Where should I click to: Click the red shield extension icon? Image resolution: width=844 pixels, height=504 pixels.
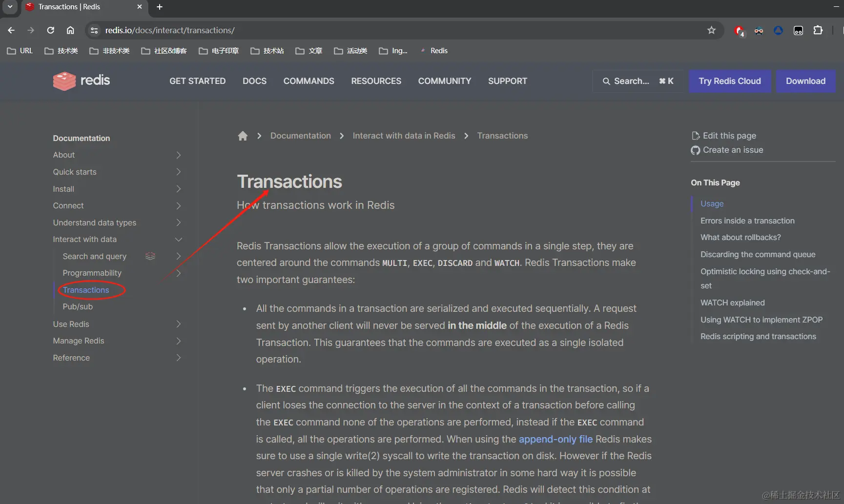[739, 31]
